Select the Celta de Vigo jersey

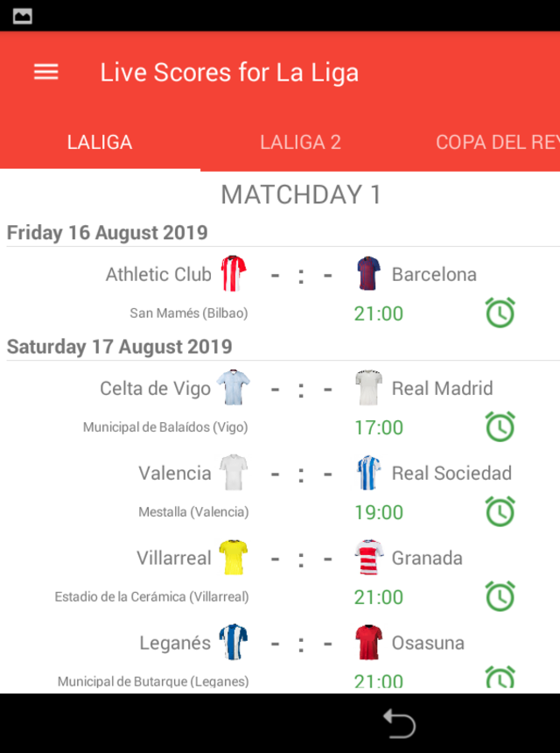[234, 388]
